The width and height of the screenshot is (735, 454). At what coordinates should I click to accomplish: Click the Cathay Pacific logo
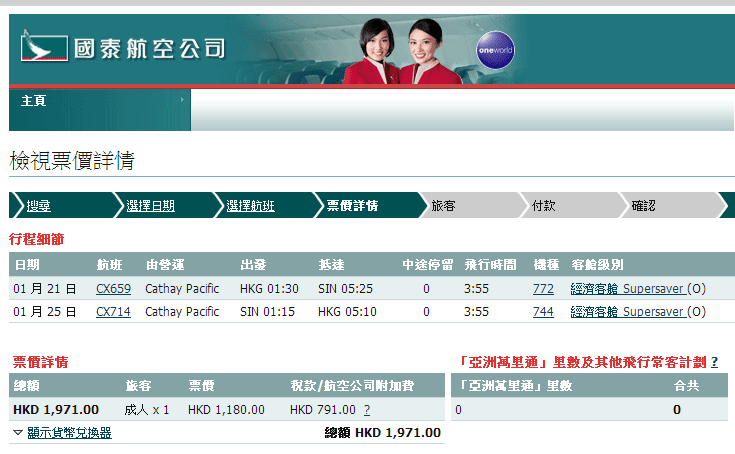click(122, 48)
